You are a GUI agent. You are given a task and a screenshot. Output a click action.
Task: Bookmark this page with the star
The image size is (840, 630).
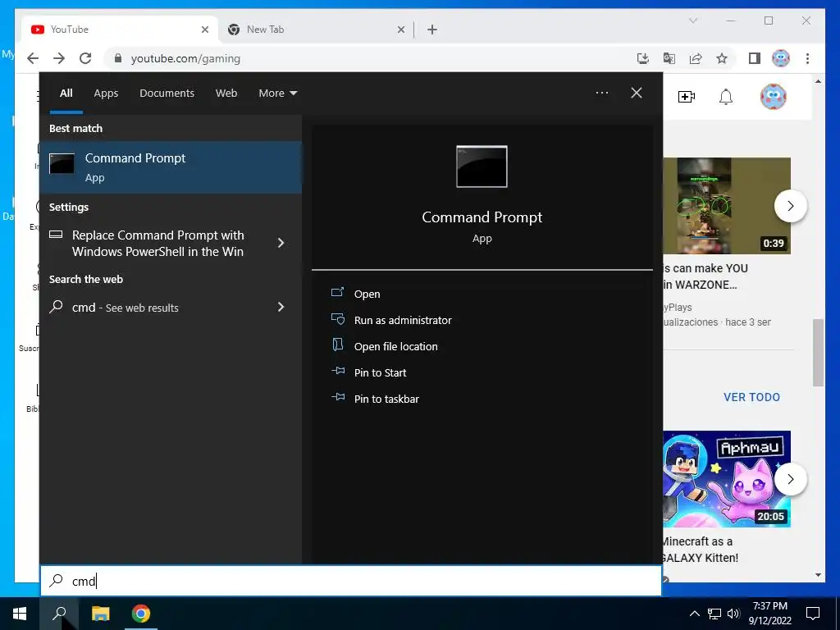[x=722, y=58]
